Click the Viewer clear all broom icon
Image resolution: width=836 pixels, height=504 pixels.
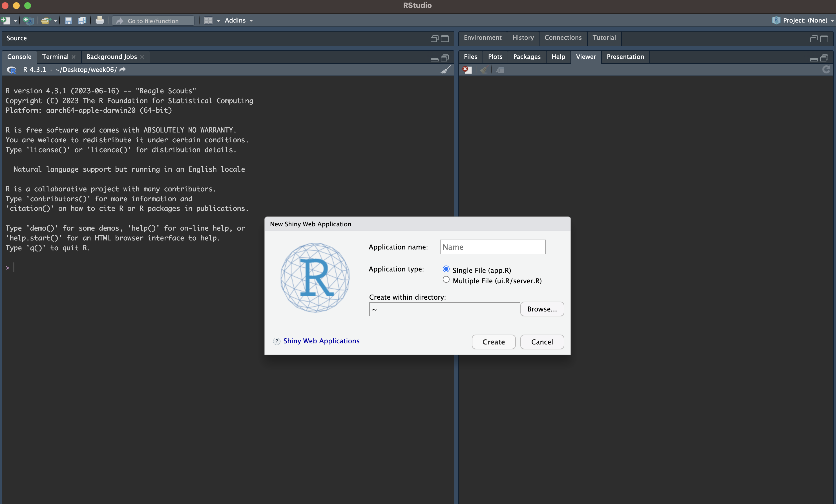(484, 70)
